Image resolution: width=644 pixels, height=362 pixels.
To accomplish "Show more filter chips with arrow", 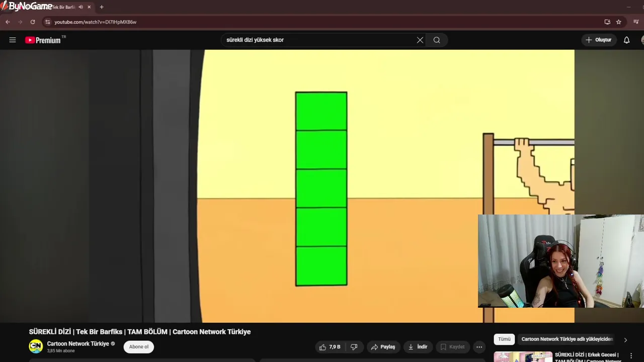I will point(625,340).
